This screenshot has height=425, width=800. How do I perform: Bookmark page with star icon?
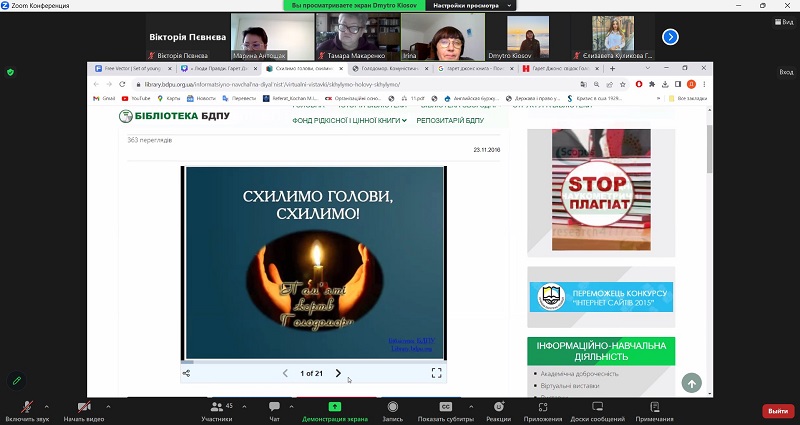[622, 84]
